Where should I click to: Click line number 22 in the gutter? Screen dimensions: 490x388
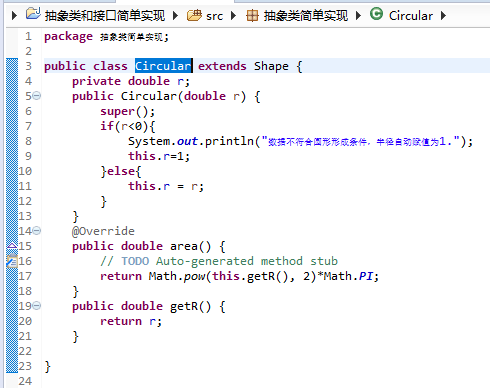click(x=25, y=351)
